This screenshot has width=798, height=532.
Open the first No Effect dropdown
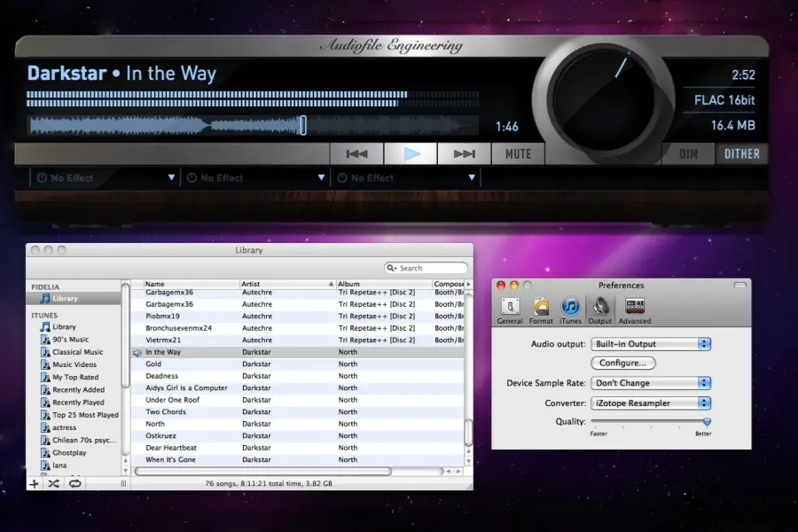coord(102,177)
